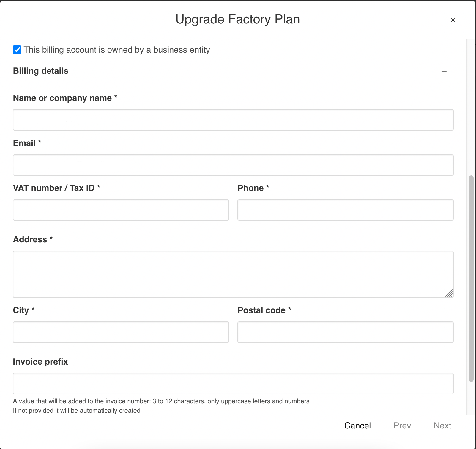Viewport: 476px width, 449px height.
Task: Uncheck the business entity ownership checkbox
Action: tap(17, 50)
